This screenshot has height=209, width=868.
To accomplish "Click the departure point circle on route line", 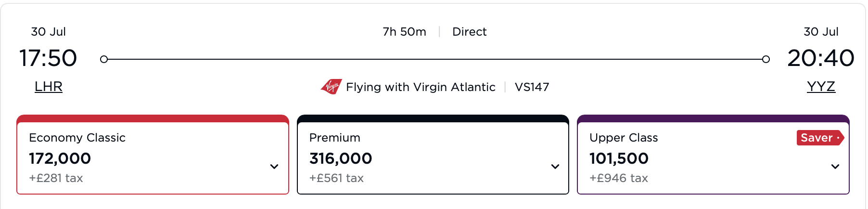I will tap(103, 59).
